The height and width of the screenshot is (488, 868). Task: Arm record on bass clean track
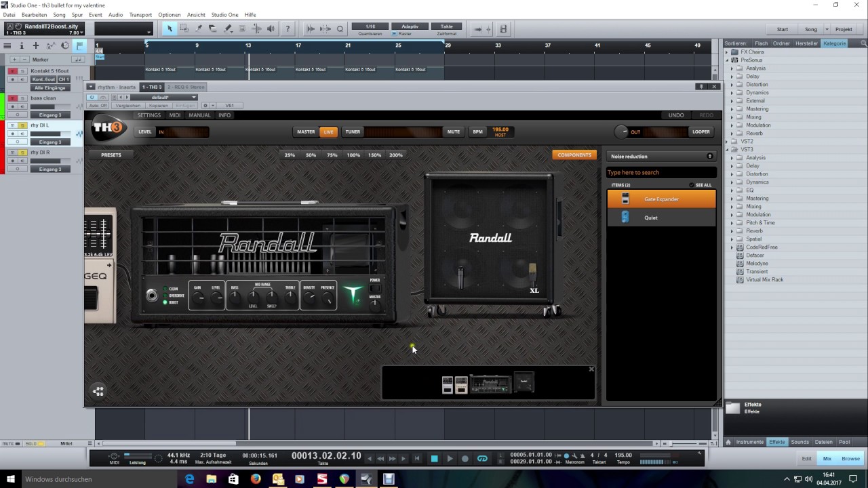(x=12, y=106)
